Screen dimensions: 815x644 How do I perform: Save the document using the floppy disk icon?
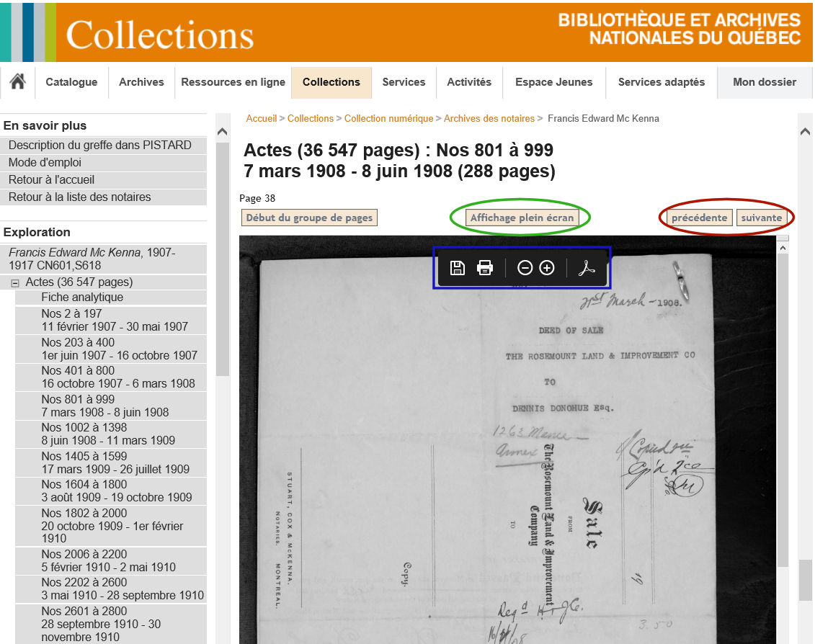tap(457, 268)
